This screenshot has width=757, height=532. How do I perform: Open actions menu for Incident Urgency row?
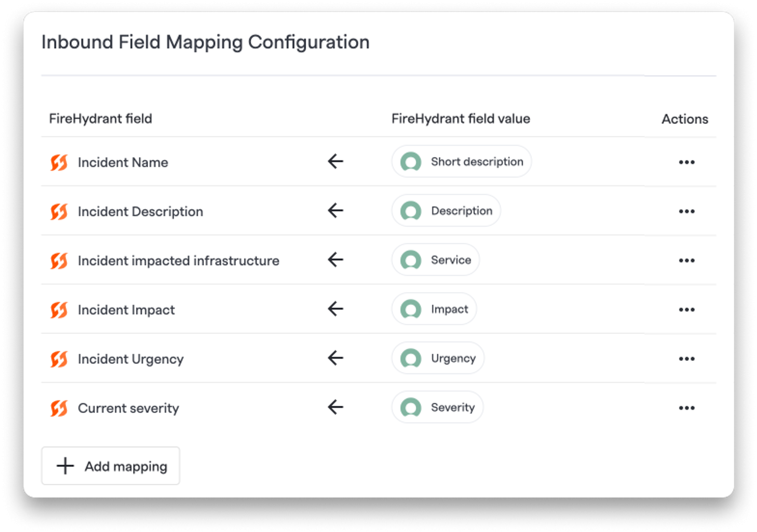tap(686, 358)
